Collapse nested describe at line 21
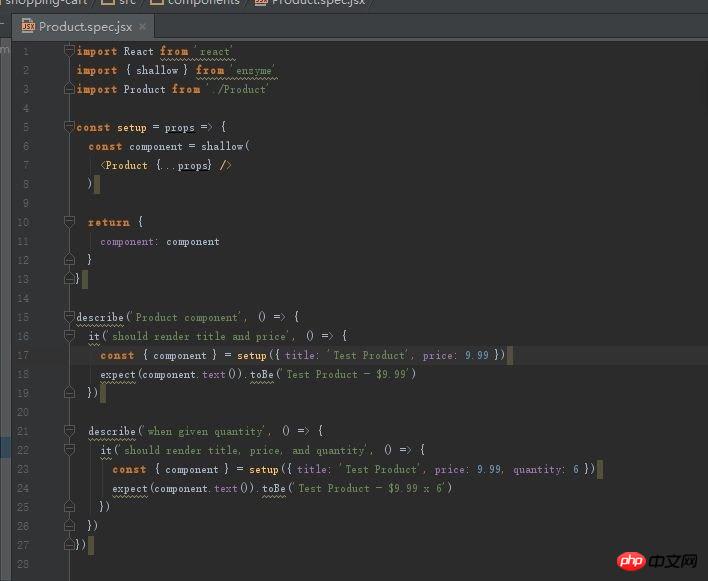708x581 pixels. pyautogui.click(x=69, y=431)
